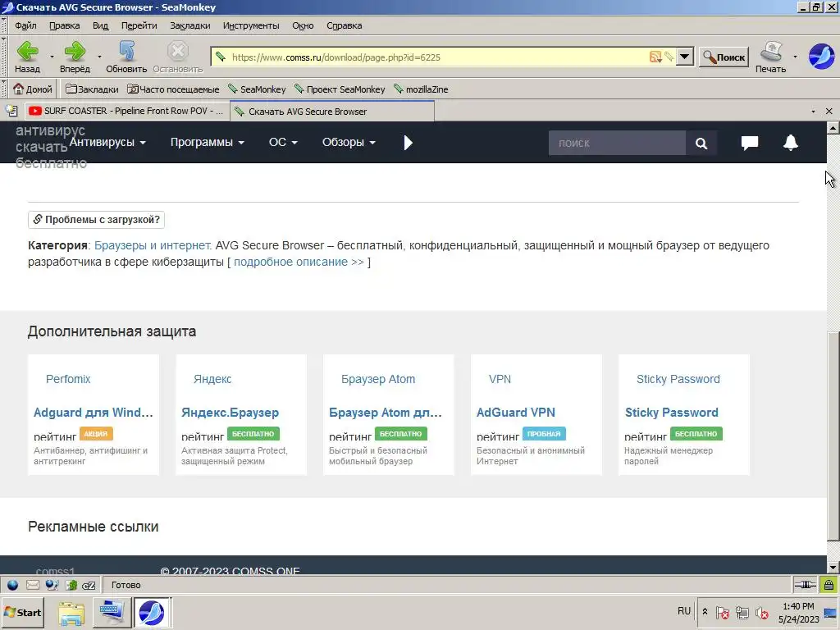Open the SeaMonkey bookmark

pyautogui.click(x=257, y=89)
